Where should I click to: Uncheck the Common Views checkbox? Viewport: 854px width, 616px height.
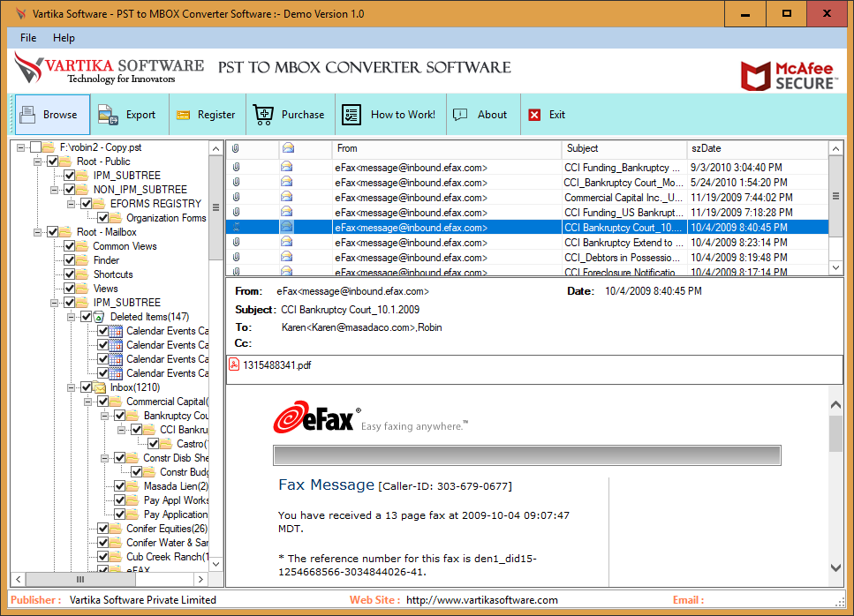[x=70, y=246]
